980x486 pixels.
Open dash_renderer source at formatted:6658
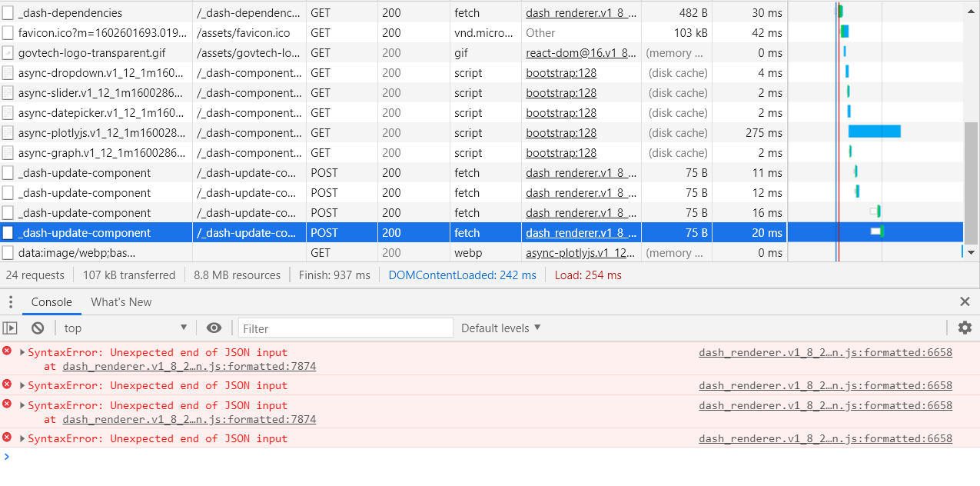pyautogui.click(x=824, y=352)
